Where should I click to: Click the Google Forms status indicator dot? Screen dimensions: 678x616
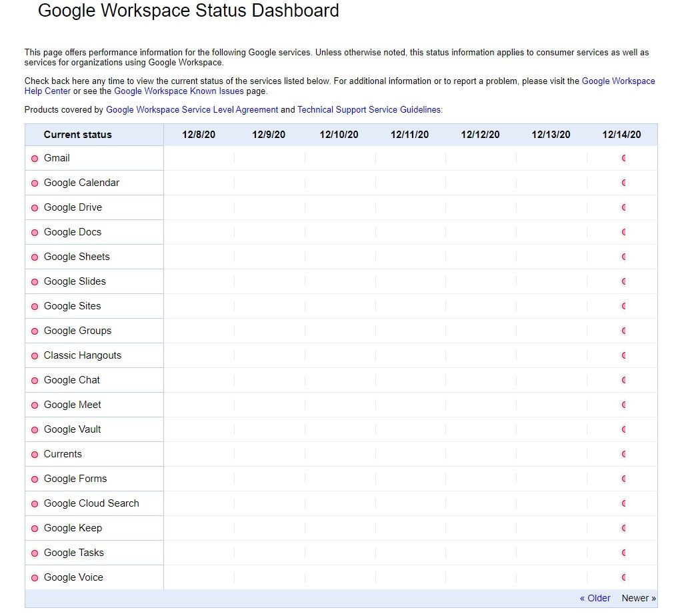click(35, 479)
